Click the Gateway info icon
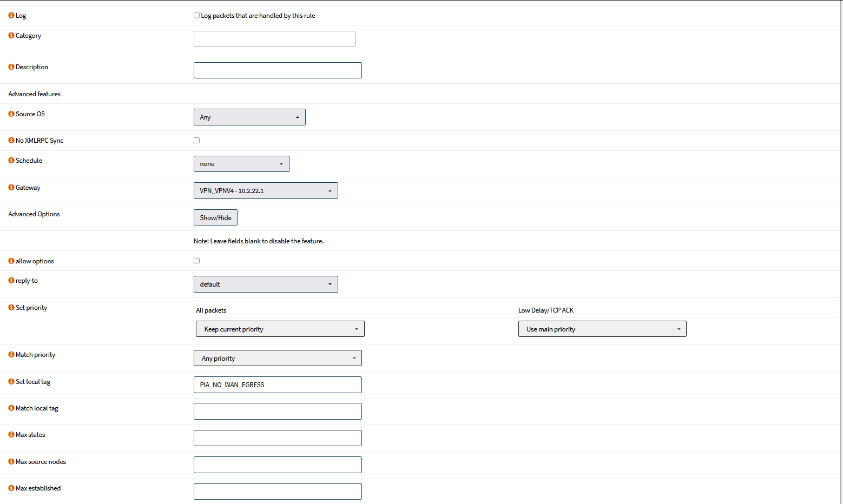The width and height of the screenshot is (843, 504). click(11, 188)
